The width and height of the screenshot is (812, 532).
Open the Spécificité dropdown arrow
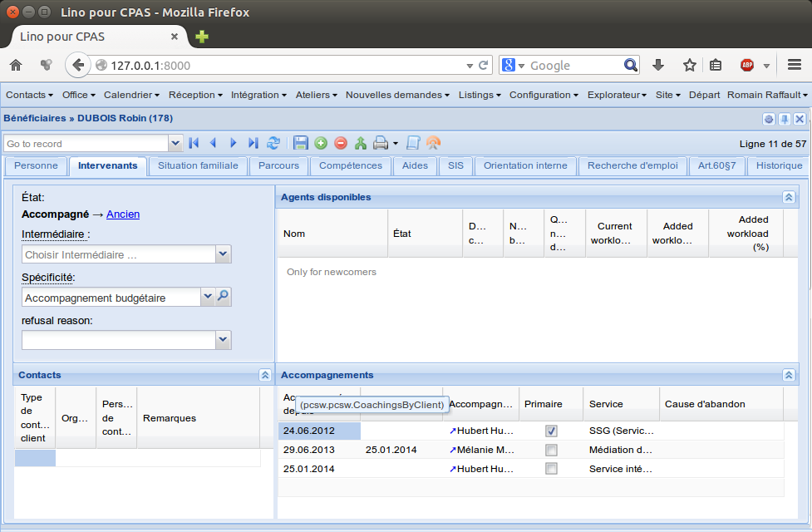(208, 296)
